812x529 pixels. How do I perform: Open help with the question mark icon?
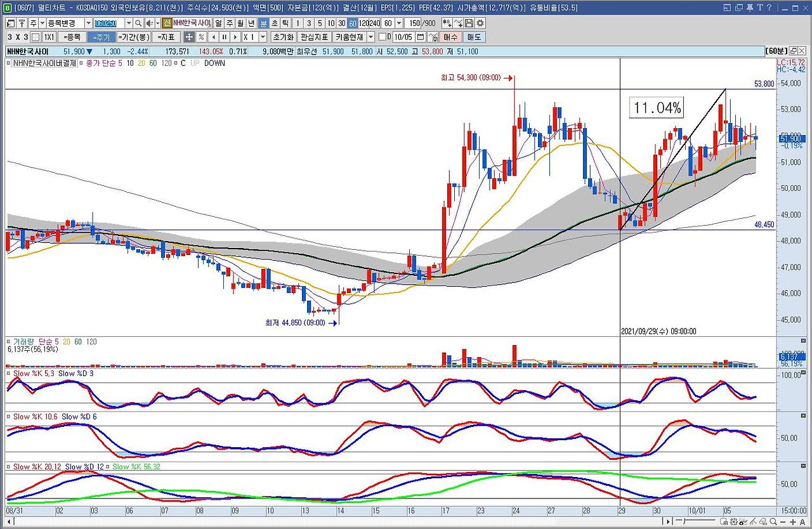click(x=769, y=7)
